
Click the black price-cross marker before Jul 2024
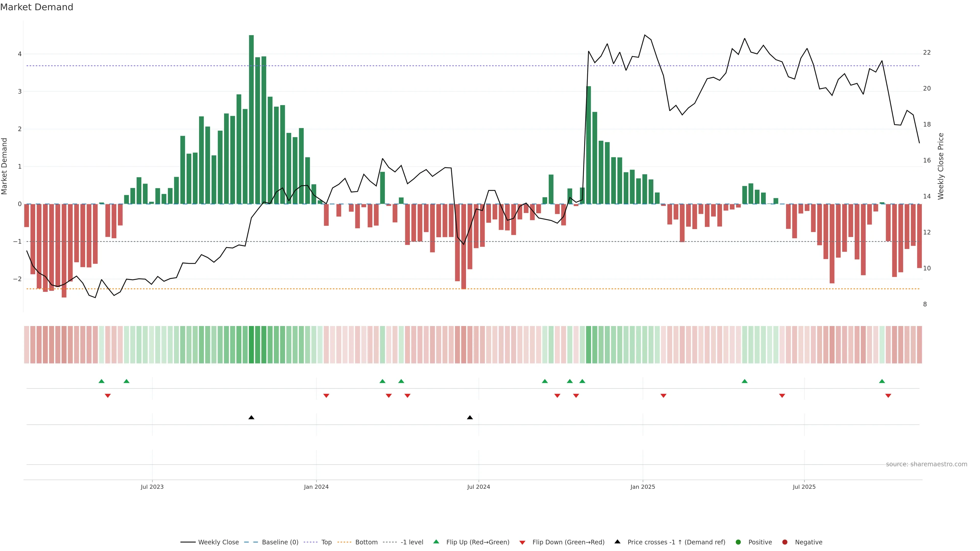pyautogui.click(x=470, y=418)
